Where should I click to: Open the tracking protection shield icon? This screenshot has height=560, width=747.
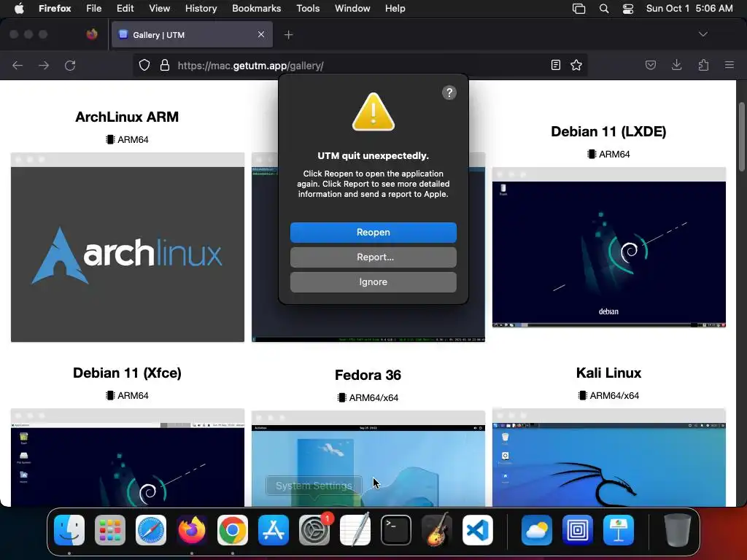coord(144,65)
